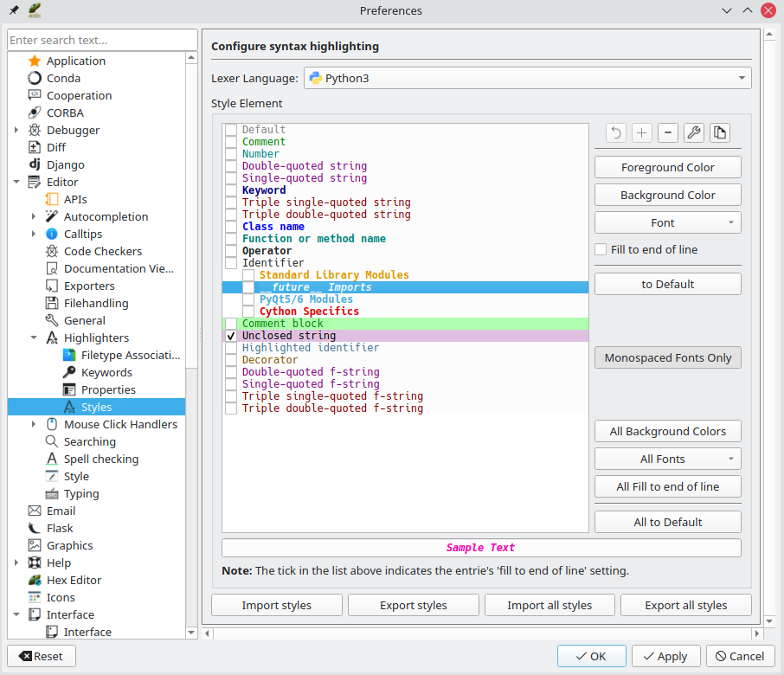Screen dimensions: 784x675
Task: Uncheck the Unclosed string fill checkbox
Action: (230, 335)
